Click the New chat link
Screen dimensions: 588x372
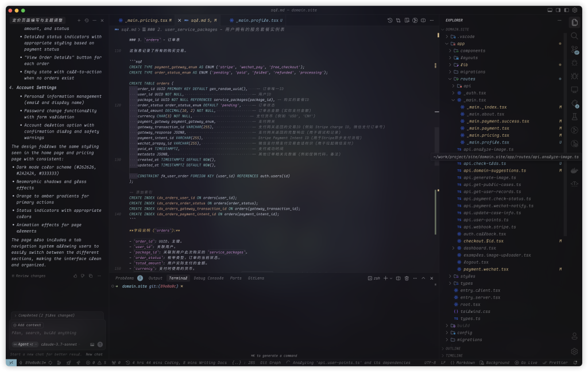(x=94, y=354)
